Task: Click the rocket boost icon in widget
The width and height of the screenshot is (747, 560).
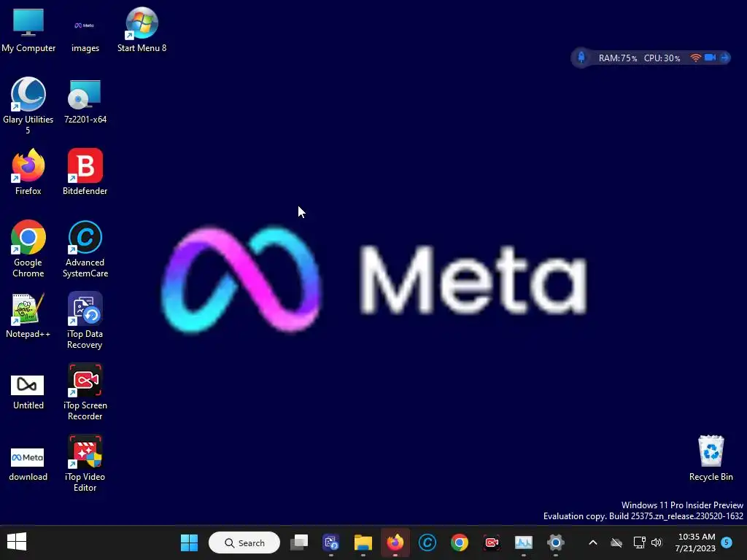Action: pyautogui.click(x=581, y=58)
